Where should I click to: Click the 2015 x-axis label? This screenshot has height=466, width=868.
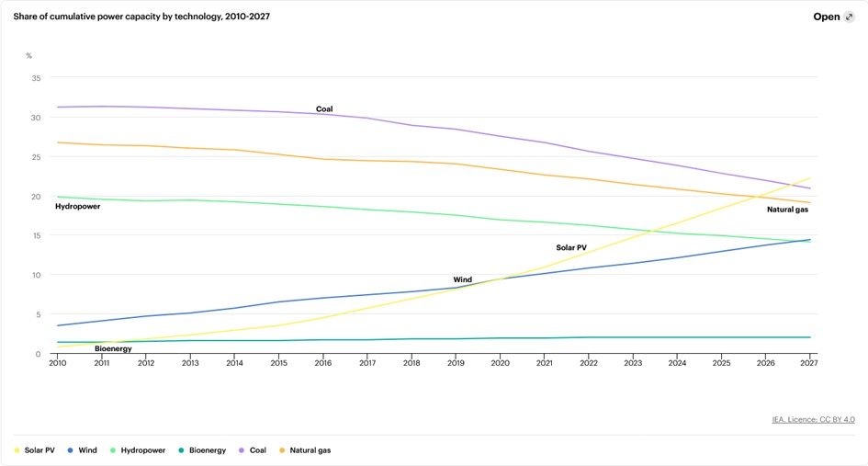point(279,363)
